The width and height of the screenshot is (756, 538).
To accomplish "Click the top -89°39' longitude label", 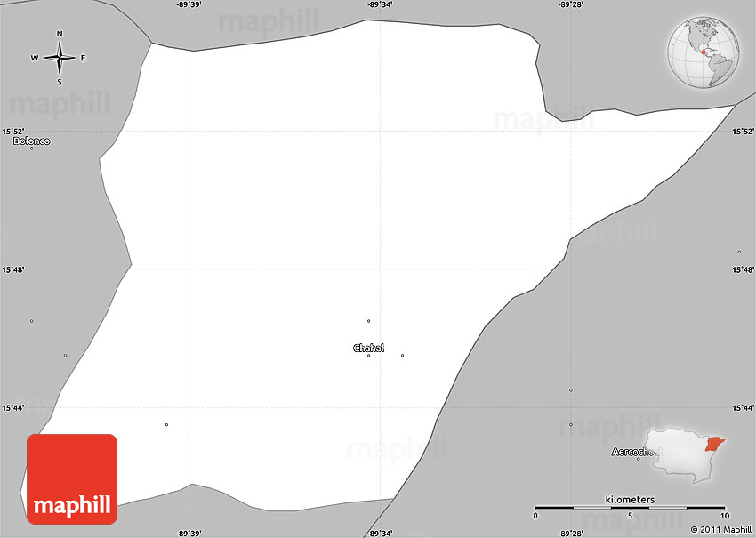I will pos(189,5).
